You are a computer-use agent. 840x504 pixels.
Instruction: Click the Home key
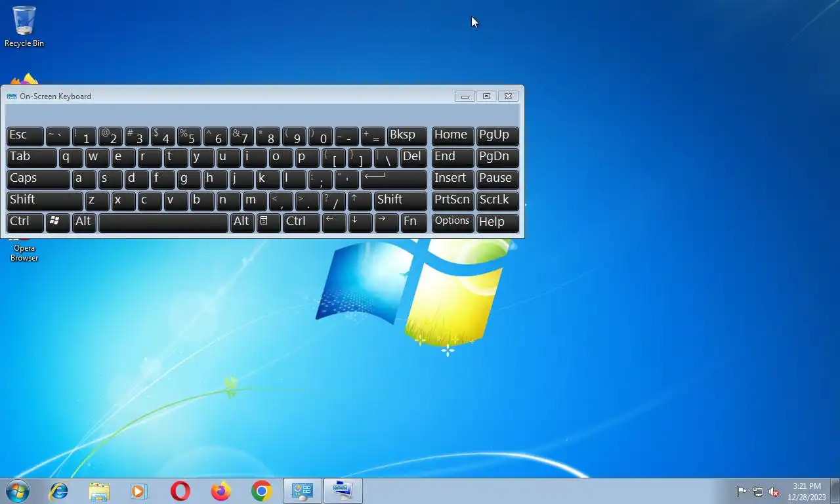tap(453, 136)
